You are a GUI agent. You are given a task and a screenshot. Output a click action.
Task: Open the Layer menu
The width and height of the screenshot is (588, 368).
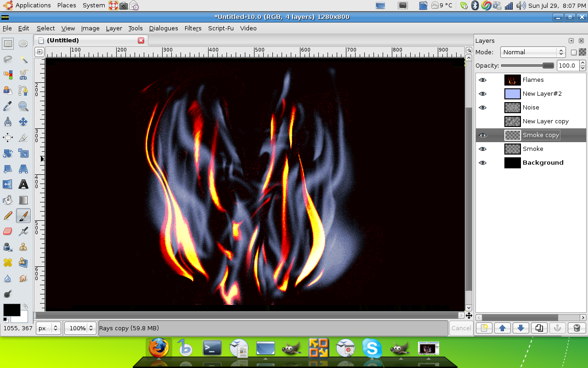(114, 28)
